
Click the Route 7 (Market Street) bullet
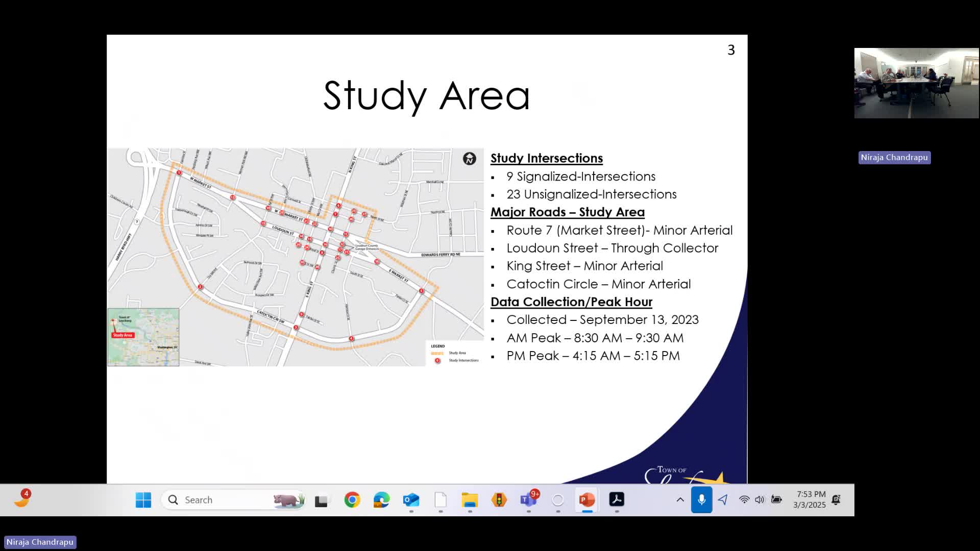point(620,231)
